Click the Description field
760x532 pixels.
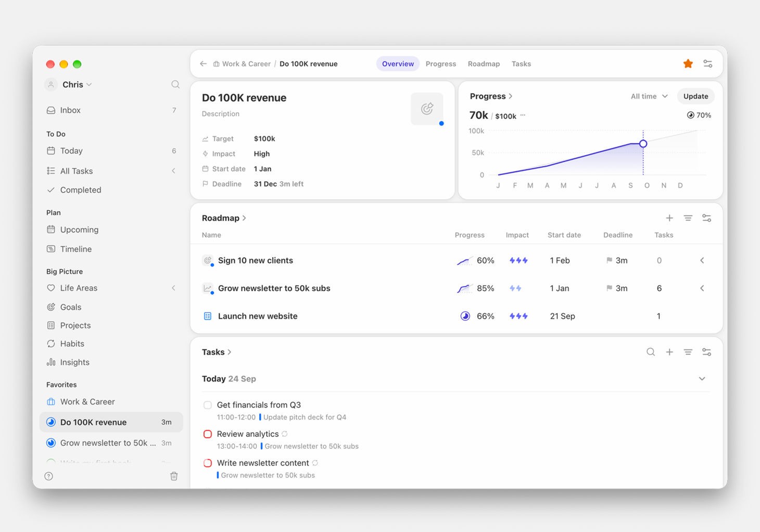coord(221,113)
